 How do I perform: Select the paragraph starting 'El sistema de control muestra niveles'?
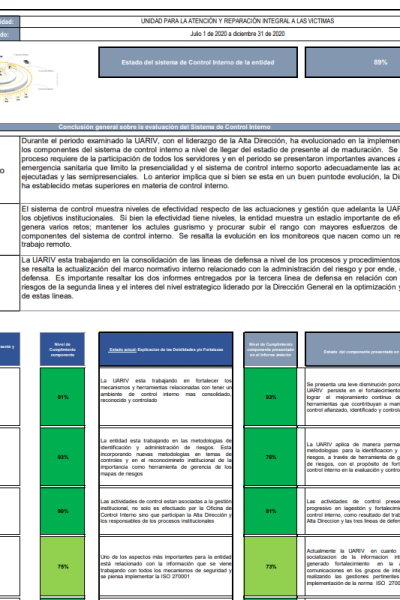tap(210, 227)
